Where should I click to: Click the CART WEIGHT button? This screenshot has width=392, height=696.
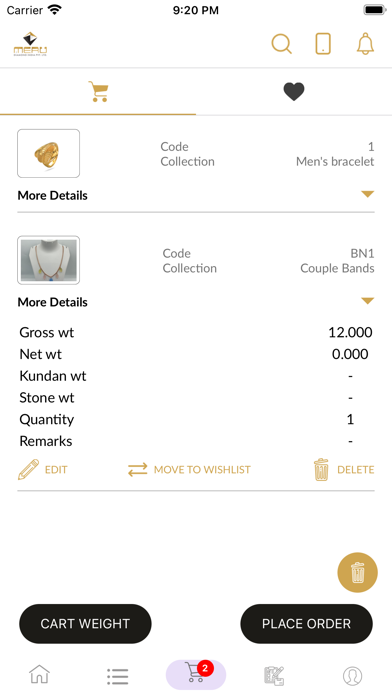click(85, 624)
